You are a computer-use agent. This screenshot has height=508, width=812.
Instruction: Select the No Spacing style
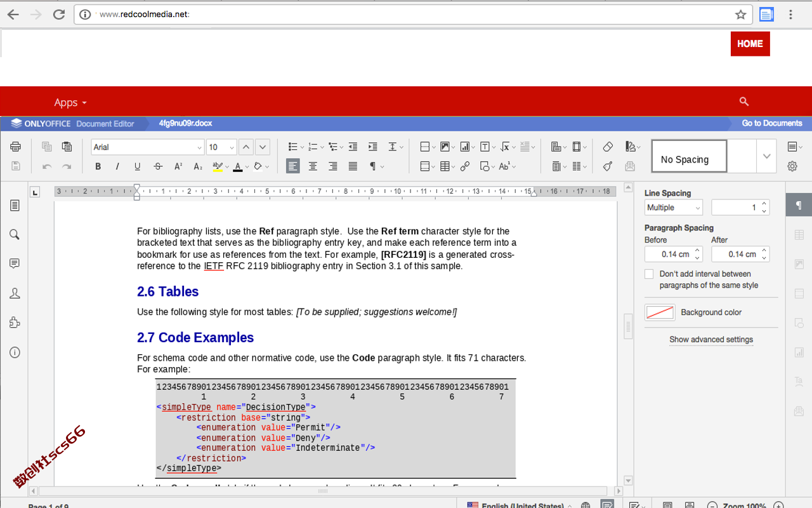689,156
